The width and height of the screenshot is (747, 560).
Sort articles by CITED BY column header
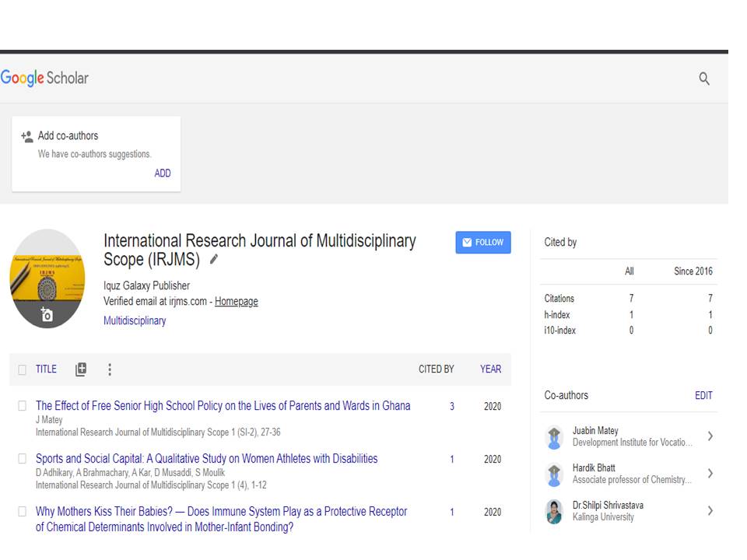tap(436, 369)
